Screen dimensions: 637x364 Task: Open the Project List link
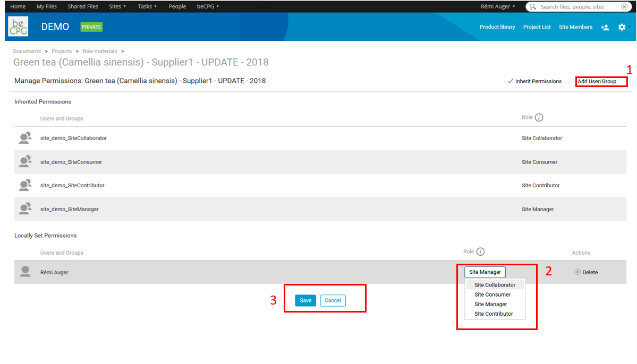tap(537, 27)
